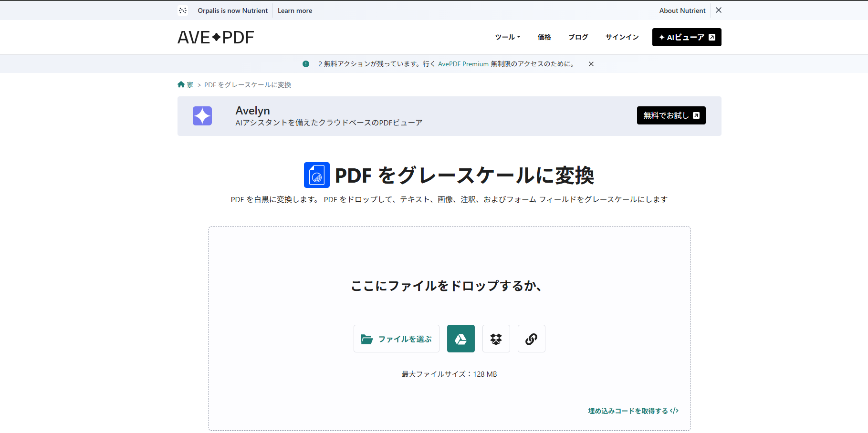Click ファイルを選ぶ to choose a file

(x=397, y=339)
